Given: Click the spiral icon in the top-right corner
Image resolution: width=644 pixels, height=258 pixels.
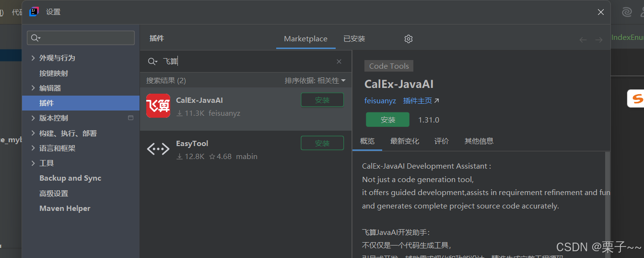Looking at the screenshot, I should coord(627,12).
